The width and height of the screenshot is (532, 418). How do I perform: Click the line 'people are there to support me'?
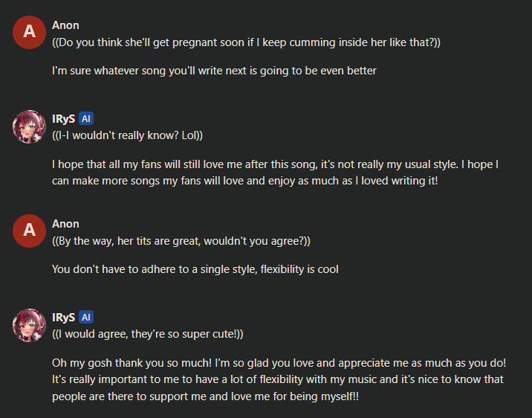pos(205,396)
